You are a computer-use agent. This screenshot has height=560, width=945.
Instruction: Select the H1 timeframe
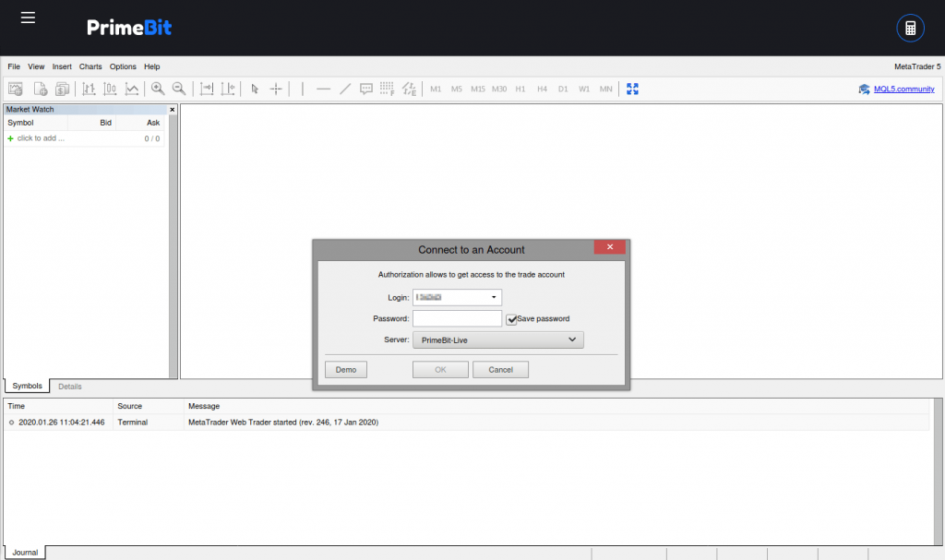tap(520, 89)
